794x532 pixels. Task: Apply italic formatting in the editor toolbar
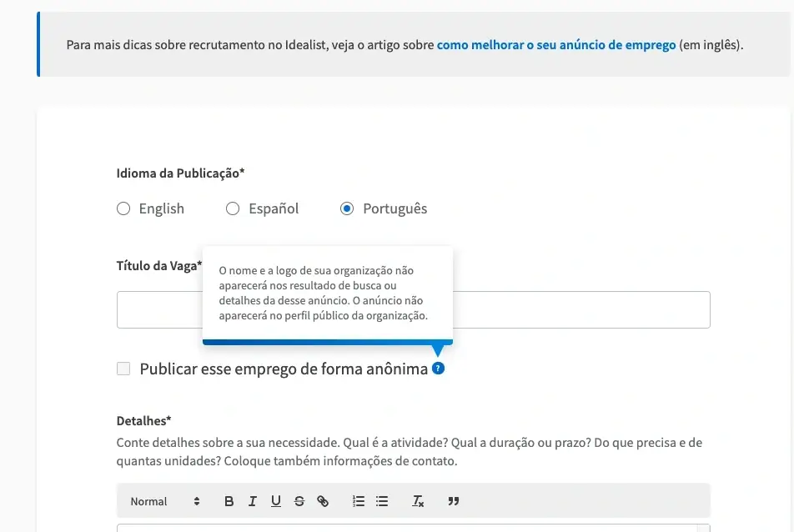point(252,501)
